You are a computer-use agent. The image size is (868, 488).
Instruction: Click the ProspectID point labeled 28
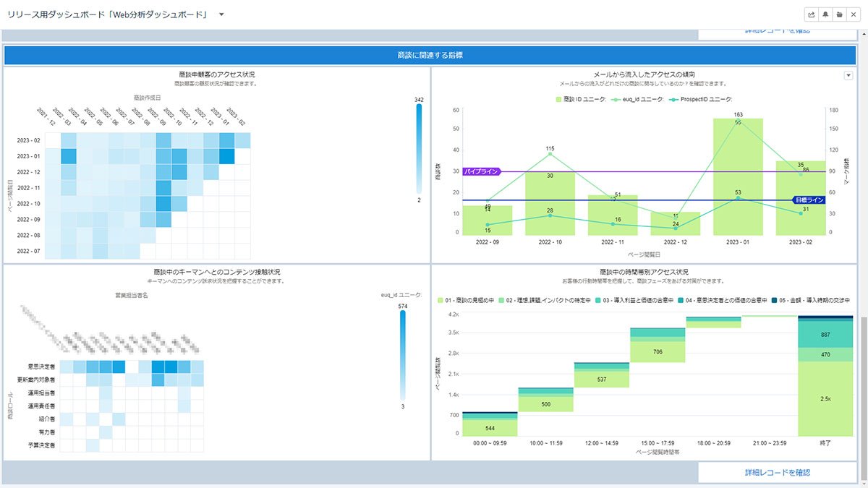coord(550,215)
